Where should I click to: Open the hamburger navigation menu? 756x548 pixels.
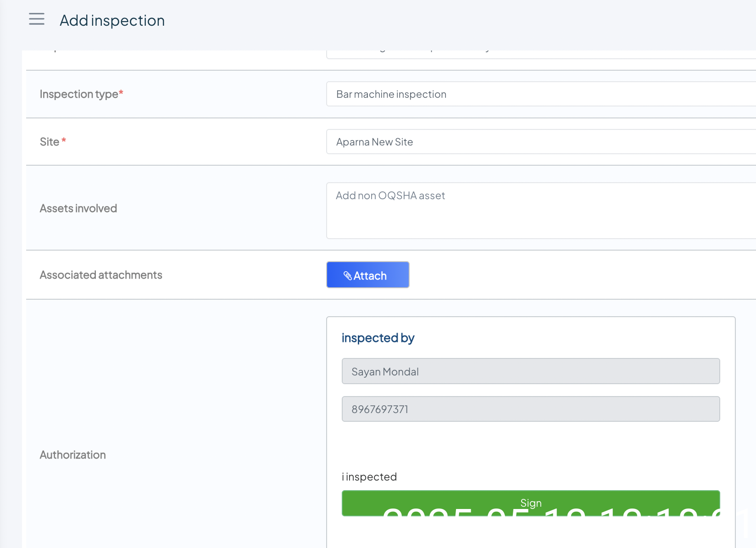37,19
